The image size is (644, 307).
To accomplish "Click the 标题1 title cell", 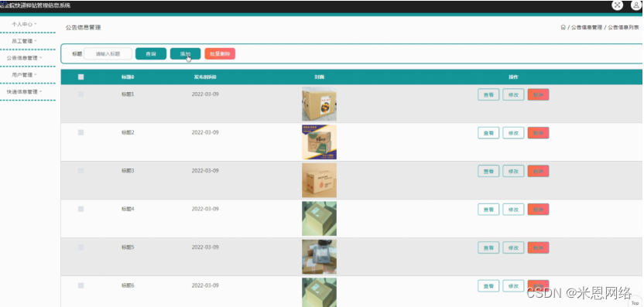I will [128, 94].
